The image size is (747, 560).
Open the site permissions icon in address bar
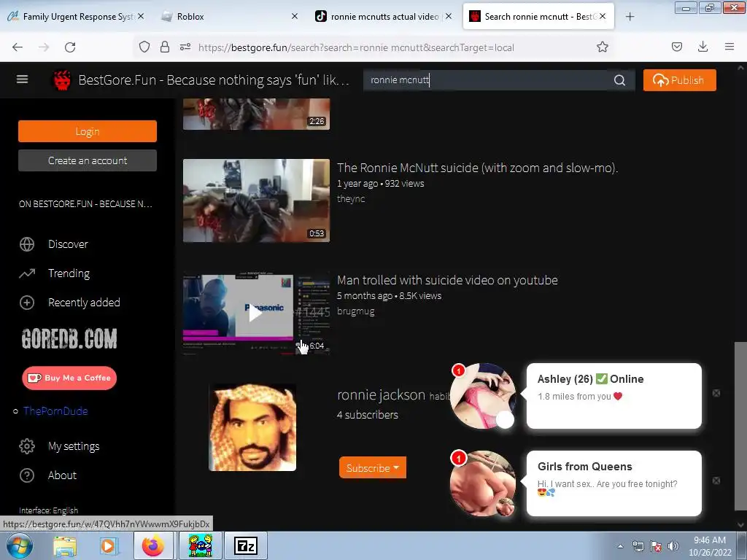tap(185, 47)
